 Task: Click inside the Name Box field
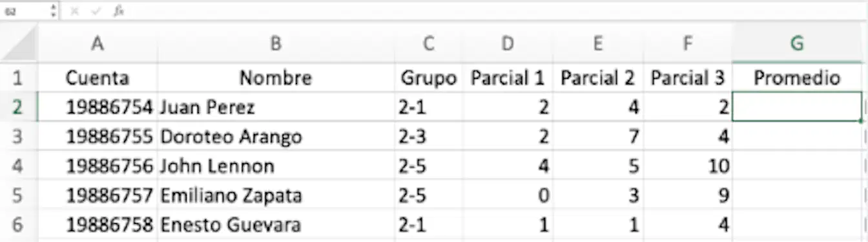pyautogui.click(x=25, y=11)
